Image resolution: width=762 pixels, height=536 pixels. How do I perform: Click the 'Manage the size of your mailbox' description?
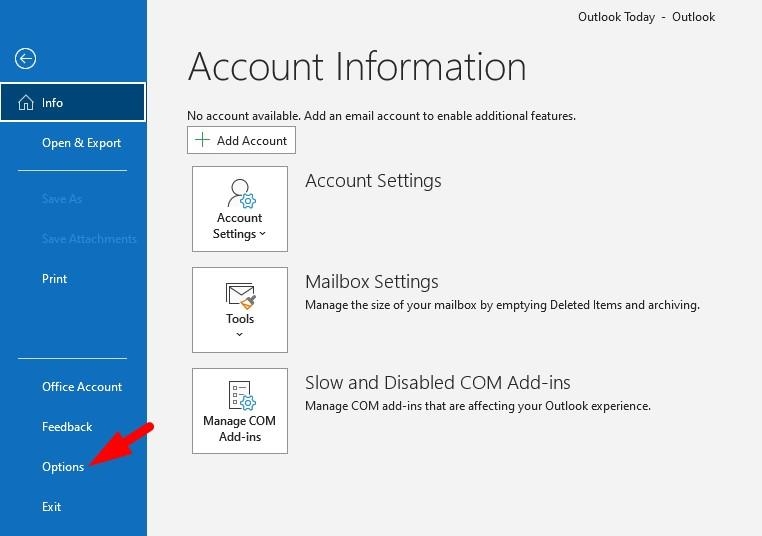coord(502,305)
